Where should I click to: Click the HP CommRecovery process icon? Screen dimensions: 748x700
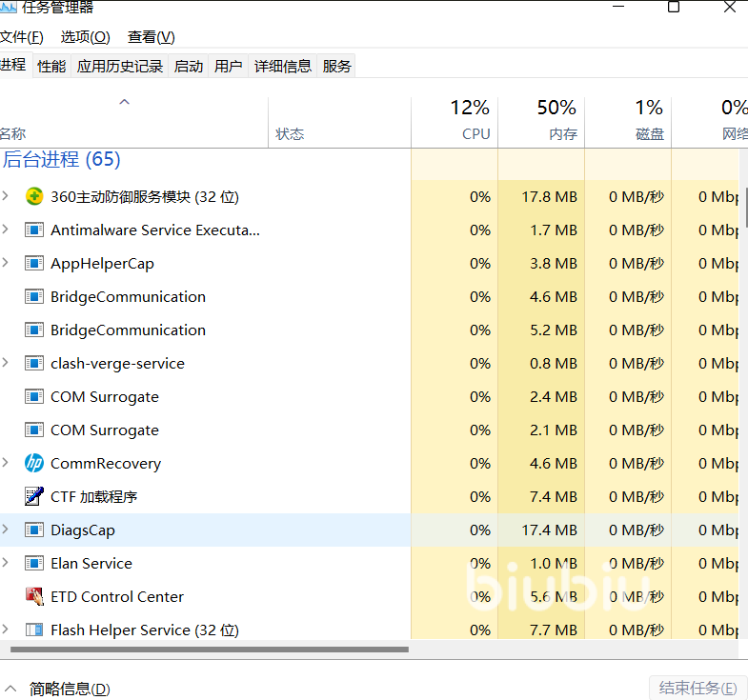[34, 464]
